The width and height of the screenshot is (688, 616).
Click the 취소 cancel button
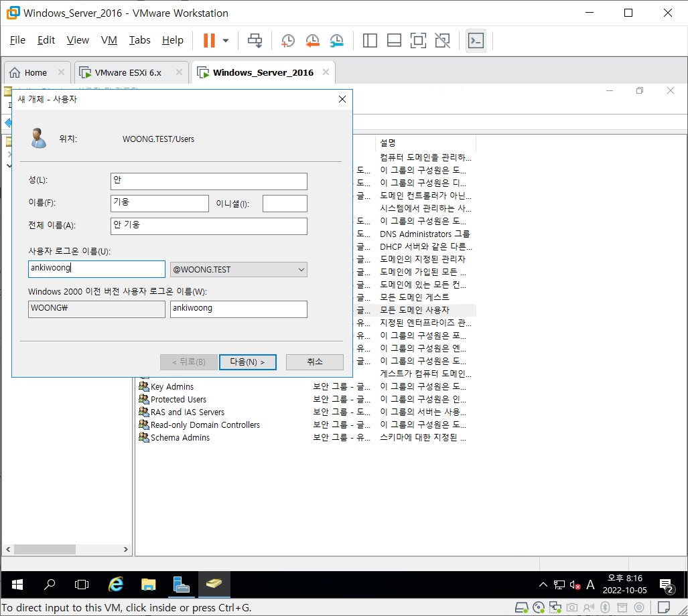pos(315,362)
